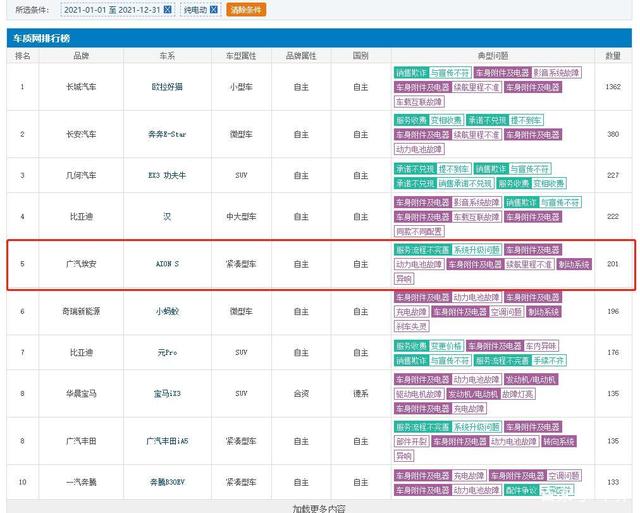This screenshot has height=513, width=640.
Task: Click the 车质网排行榜 table title bar
Action: 319,38
